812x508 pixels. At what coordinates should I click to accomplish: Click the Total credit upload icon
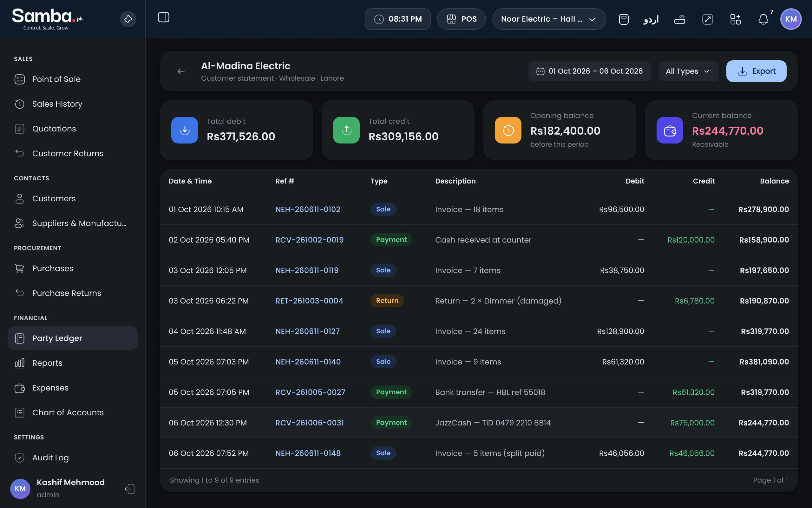(346, 130)
